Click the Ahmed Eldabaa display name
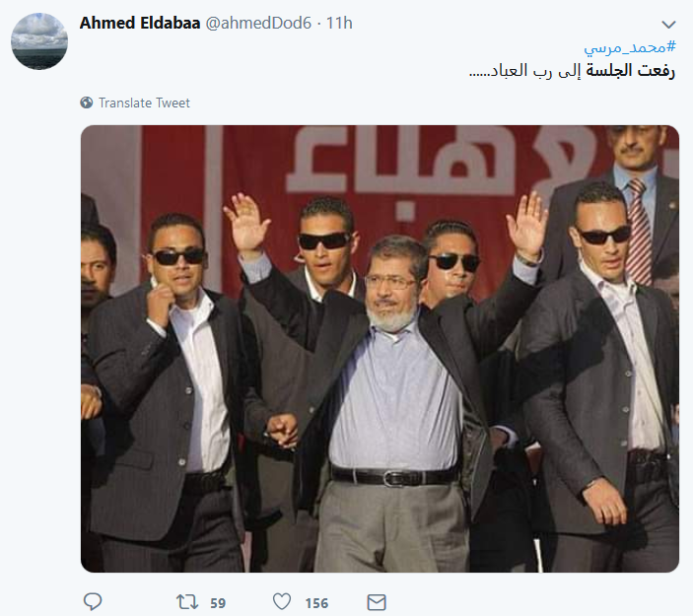The width and height of the screenshot is (693, 616). click(x=140, y=23)
